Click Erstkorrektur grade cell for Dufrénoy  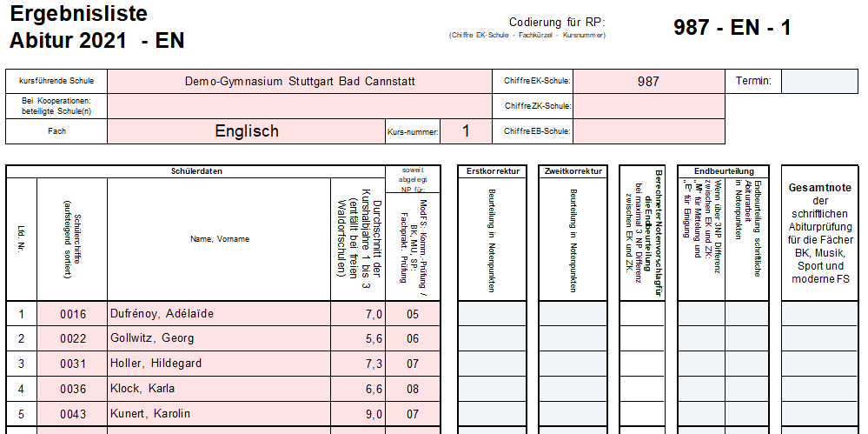pos(492,314)
